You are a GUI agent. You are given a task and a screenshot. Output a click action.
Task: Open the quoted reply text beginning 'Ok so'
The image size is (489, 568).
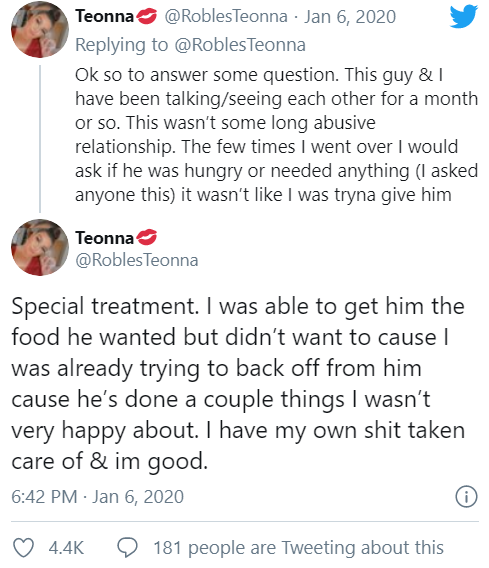(276, 135)
